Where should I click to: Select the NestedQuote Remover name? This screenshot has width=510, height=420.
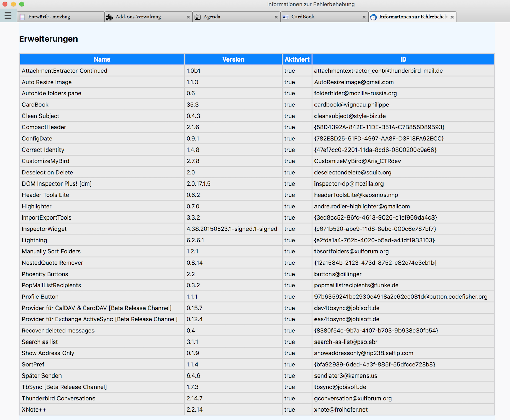pos(102,263)
